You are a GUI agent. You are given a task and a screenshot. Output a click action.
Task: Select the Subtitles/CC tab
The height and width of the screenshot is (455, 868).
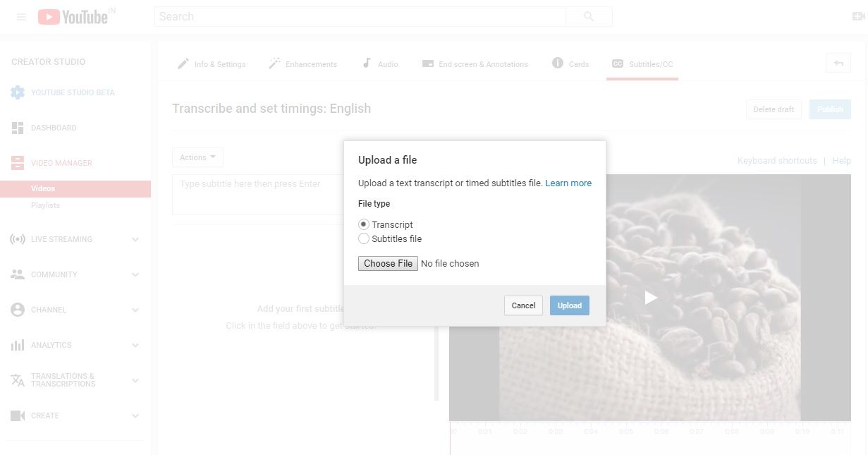point(642,64)
